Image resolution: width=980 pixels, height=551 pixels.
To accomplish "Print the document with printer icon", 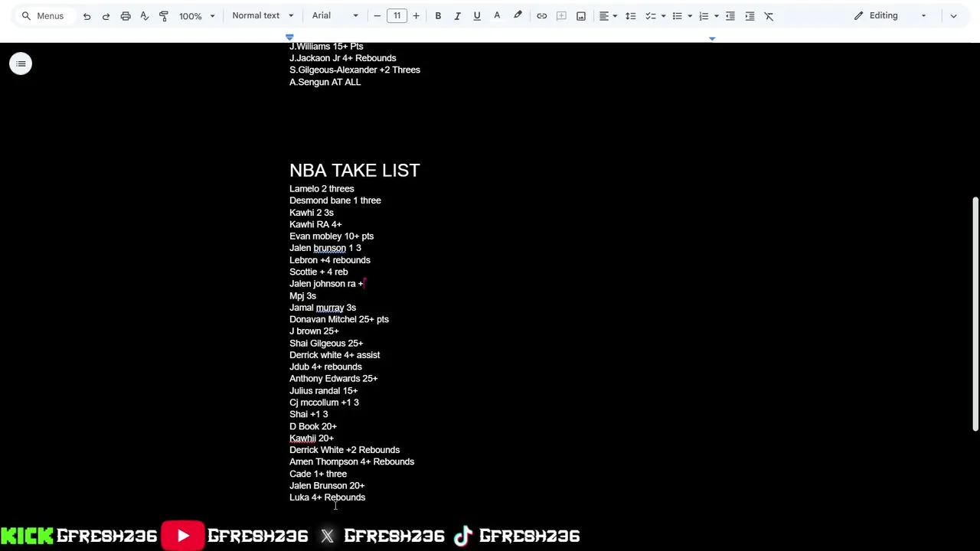I will [x=126, y=16].
